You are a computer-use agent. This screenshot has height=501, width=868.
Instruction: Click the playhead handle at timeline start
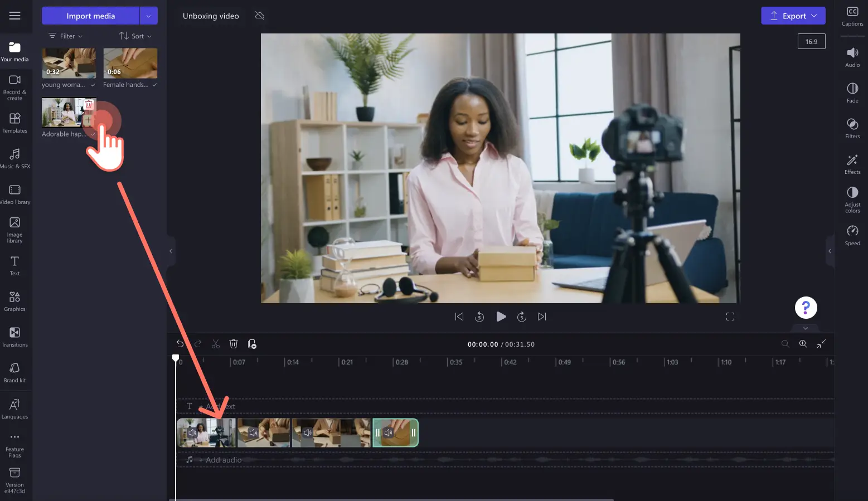coord(176,358)
